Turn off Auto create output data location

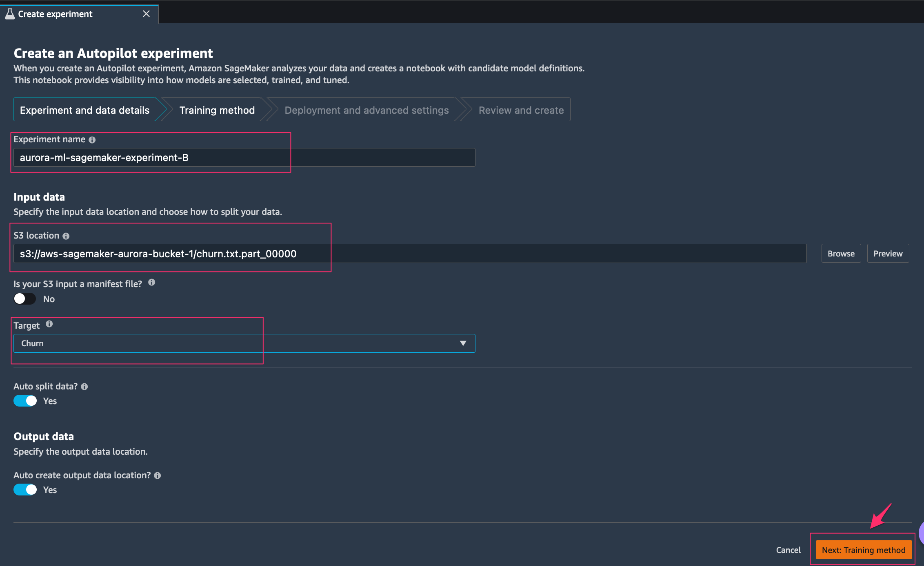click(x=25, y=490)
